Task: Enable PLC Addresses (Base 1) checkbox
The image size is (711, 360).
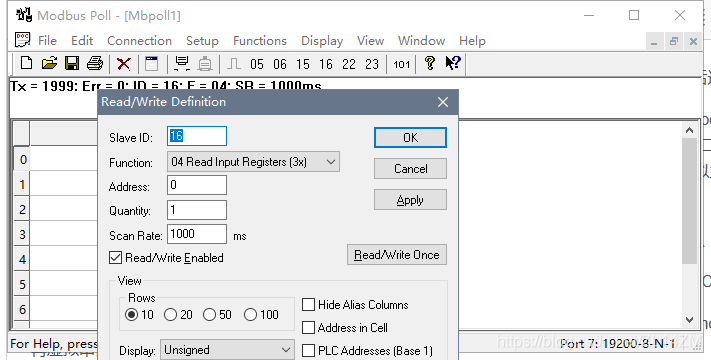Action: click(308, 350)
